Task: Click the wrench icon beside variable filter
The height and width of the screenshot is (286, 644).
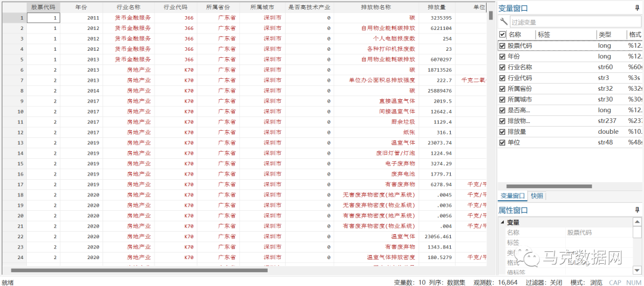Action: [x=503, y=22]
